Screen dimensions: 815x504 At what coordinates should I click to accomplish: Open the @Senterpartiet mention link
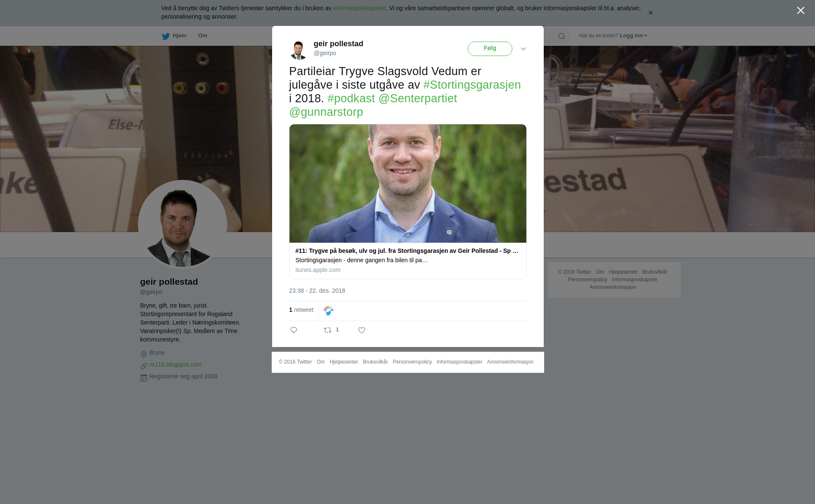click(418, 98)
